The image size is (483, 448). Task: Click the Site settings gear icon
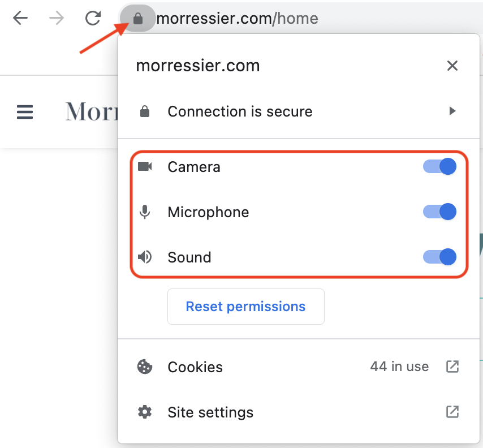144,412
